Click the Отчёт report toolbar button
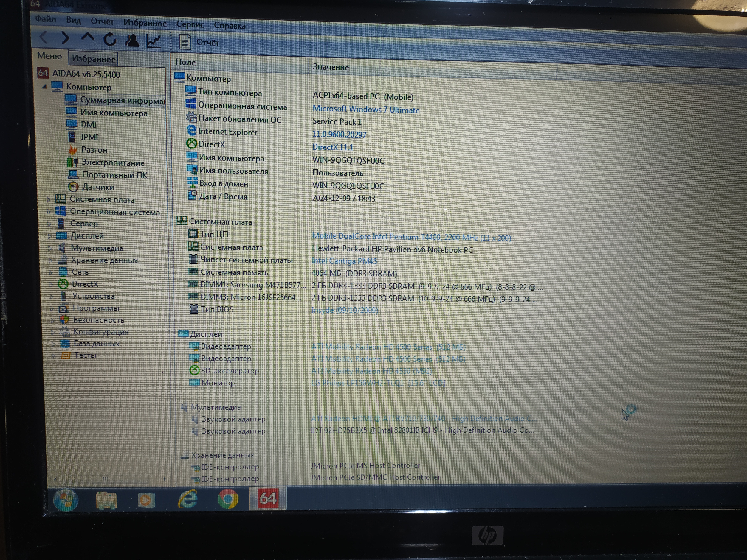The height and width of the screenshot is (560, 747). [199, 42]
